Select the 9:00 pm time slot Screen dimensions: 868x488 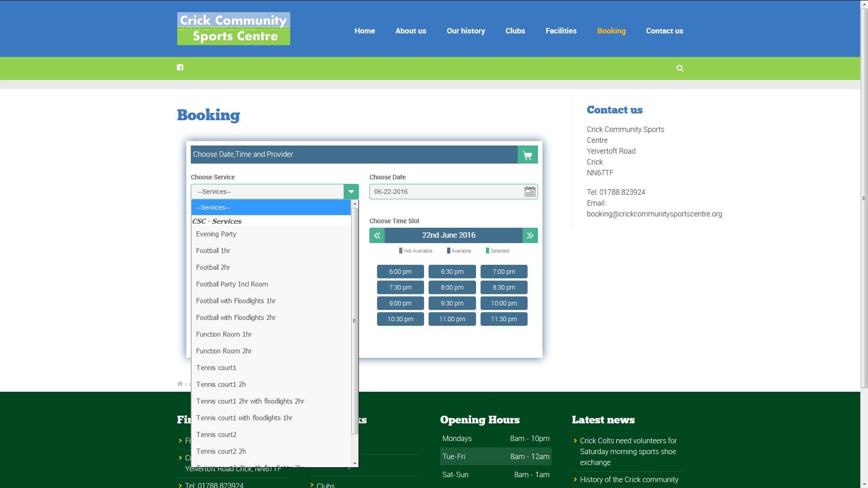[x=401, y=303]
